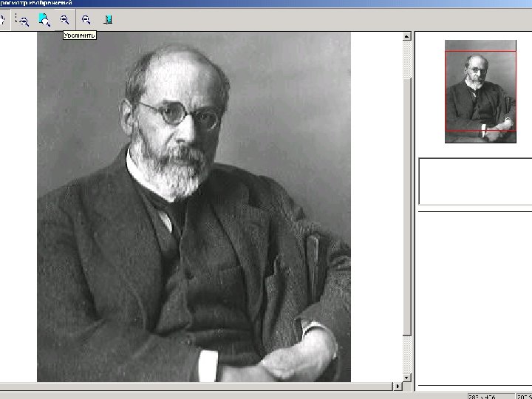Select the hand pan tool
This screenshot has height=399, width=532.
point(2,20)
